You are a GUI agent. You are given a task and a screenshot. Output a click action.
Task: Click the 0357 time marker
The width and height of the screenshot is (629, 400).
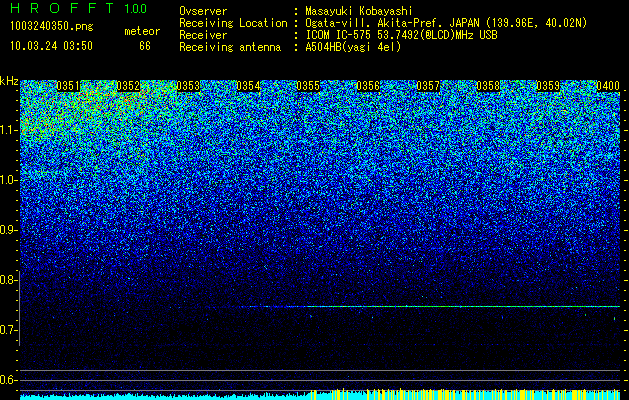point(428,86)
